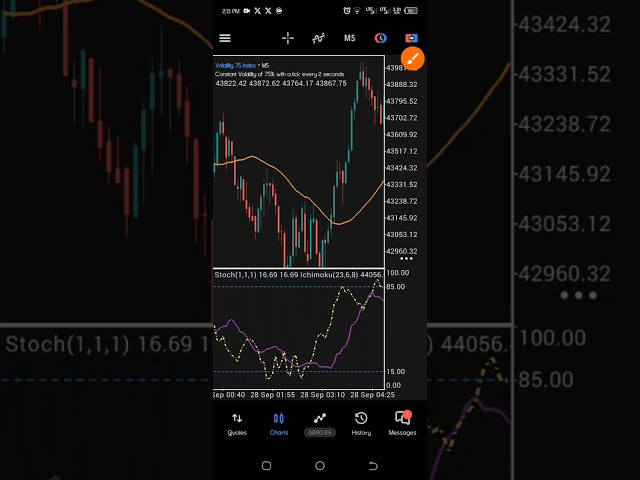The width and height of the screenshot is (640, 480).
Task: Tap the alarm icon in status bar
Action: pyautogui.click(x=347, y=11)
